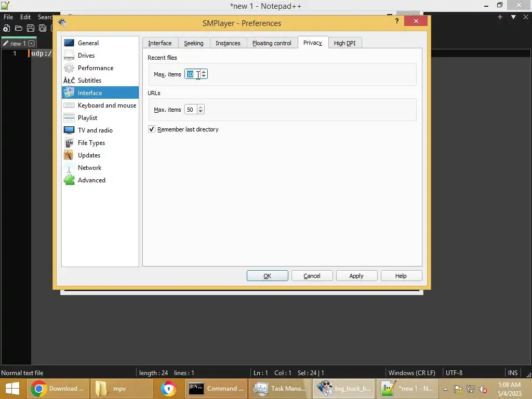This screenshot has width=532, height=399.
Task: Toggle Remember last directory checkbox
Action: click(152, 129)
